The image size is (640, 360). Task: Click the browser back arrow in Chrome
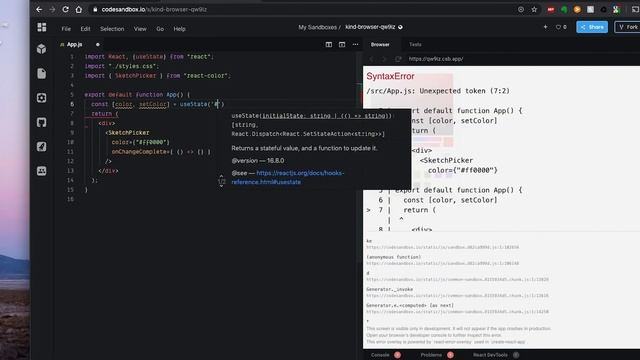[x=39, y=9]
